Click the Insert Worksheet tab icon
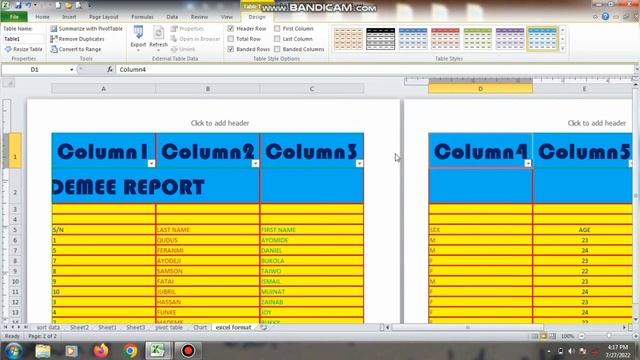The height and width of the screenshot is (360, 640). tap(263, 327)
